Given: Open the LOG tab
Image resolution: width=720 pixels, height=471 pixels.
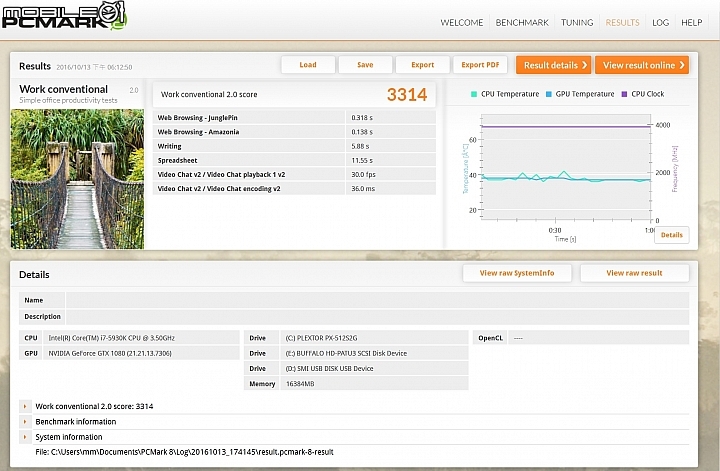Looking at the screenshot, I should (660, 22).
